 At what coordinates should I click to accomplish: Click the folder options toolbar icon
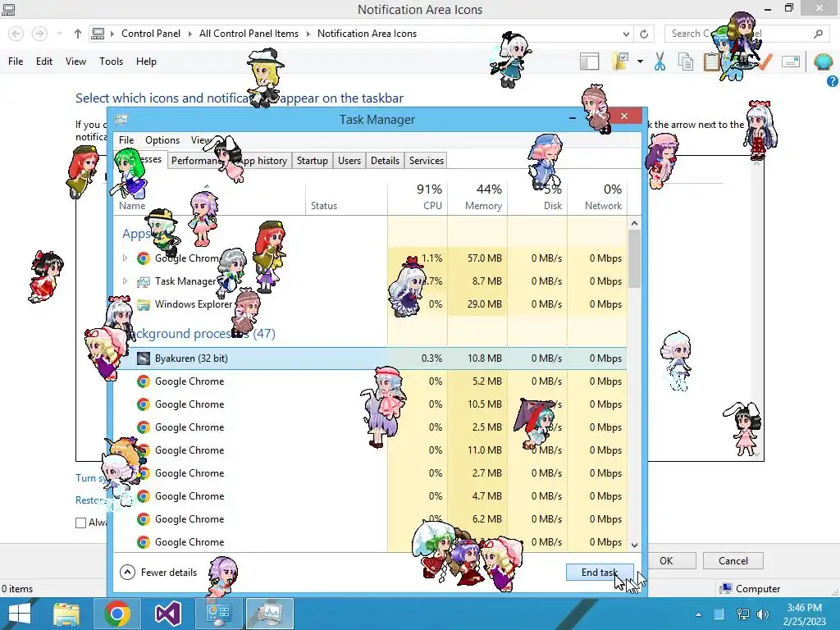click(621, 62)
